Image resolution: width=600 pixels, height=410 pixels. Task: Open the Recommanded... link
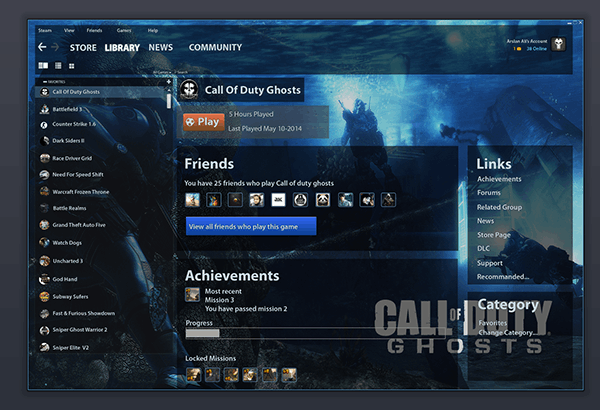click(x=503, y=276)
